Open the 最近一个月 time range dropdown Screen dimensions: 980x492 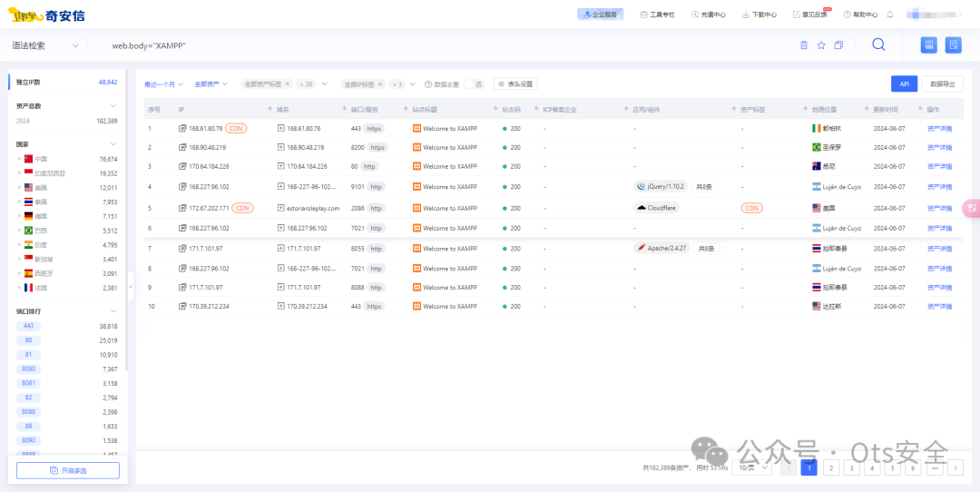click(x=163, y=84)
